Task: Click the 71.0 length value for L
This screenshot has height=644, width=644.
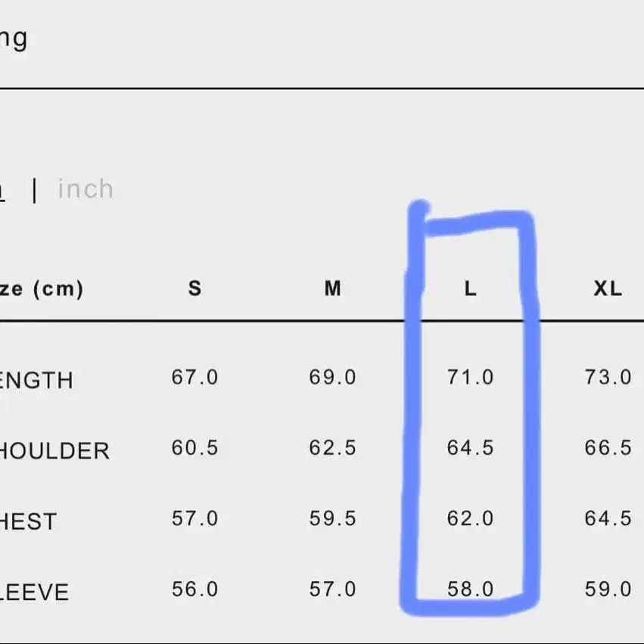Action: pyautogui.click(x=470, y=377)
